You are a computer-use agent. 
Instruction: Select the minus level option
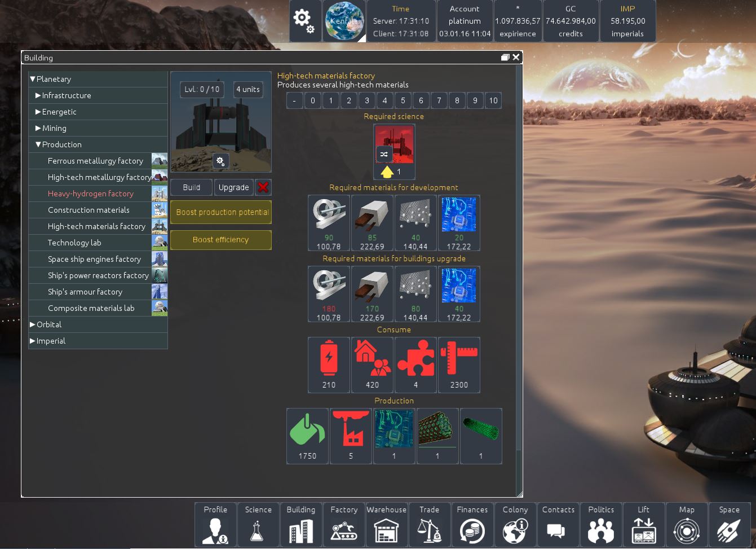[294, 100]
